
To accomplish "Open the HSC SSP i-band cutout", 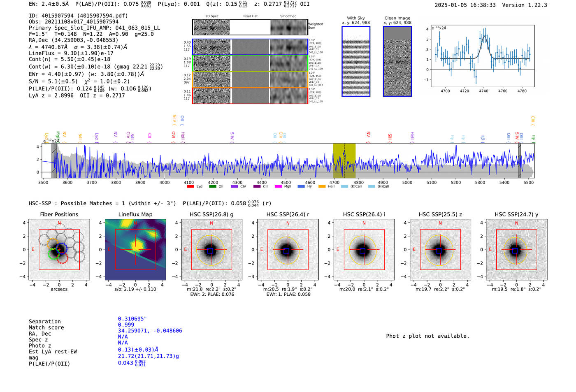I will [364, 250].
